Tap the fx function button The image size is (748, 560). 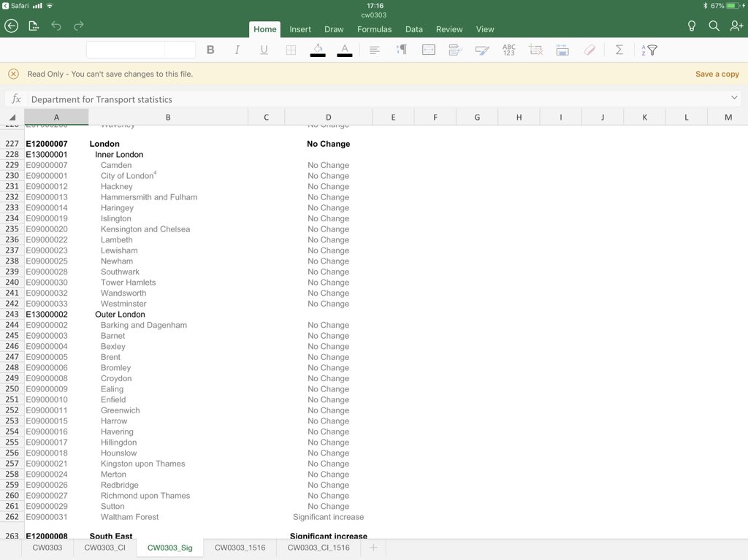click(16, 99)
